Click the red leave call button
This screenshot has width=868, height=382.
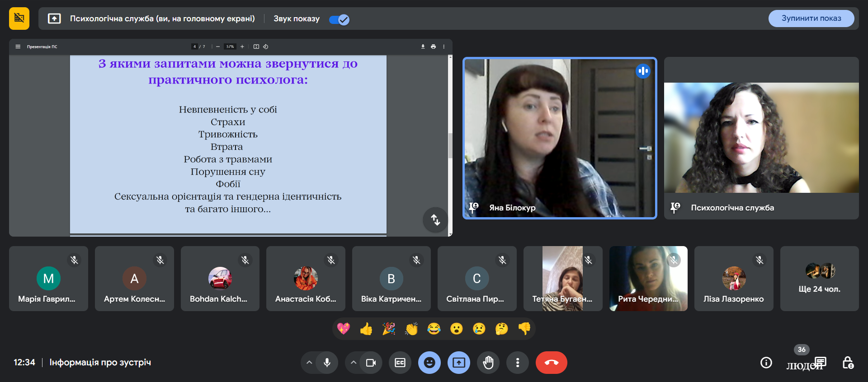point(551,363)
